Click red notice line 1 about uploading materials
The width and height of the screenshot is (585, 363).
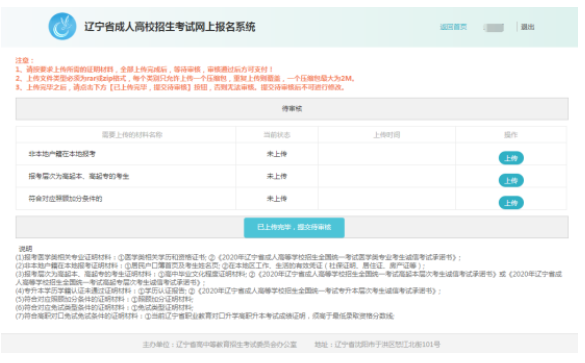point(144,69)
